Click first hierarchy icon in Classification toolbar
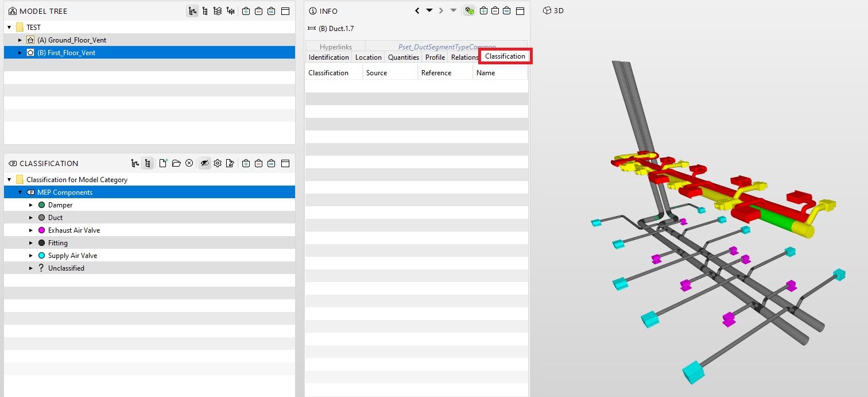The image size is (868, 397). (135, 163)
